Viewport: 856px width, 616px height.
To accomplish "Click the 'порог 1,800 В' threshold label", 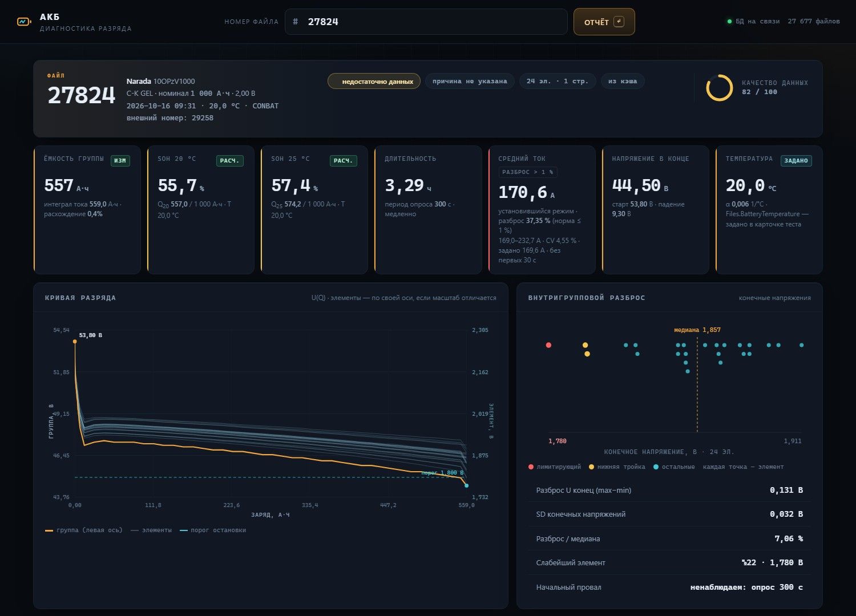I will point(442,473).
